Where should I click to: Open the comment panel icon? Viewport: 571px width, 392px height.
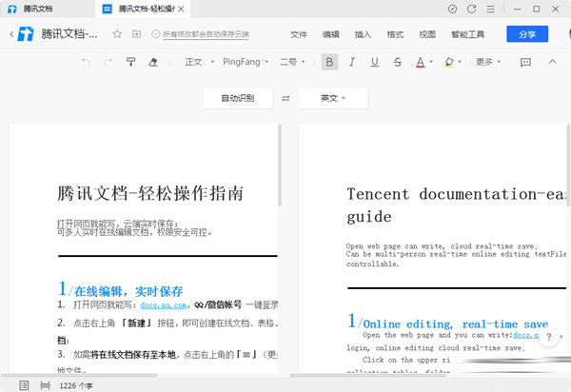pyautogui.click(x=525, y=62)
